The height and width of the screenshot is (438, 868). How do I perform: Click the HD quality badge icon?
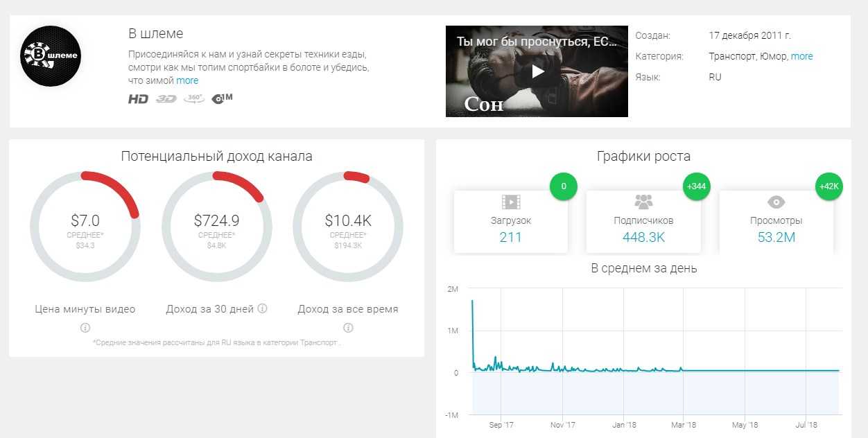138,99
